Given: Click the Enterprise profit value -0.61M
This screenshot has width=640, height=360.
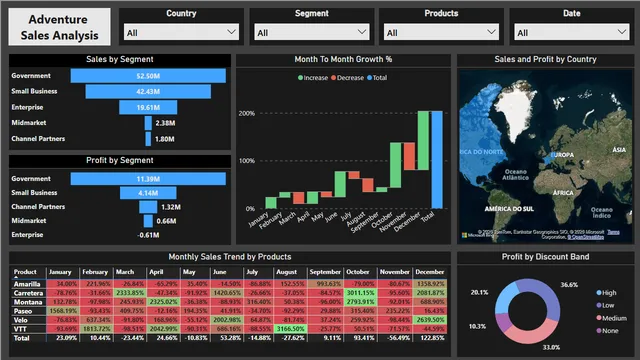Looking at the screenshot, I should tap(148, 235).
